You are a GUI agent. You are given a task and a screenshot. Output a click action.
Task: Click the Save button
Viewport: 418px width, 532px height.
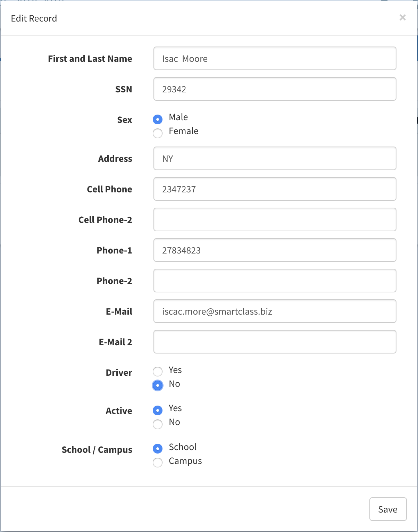(x=388, y=509)
